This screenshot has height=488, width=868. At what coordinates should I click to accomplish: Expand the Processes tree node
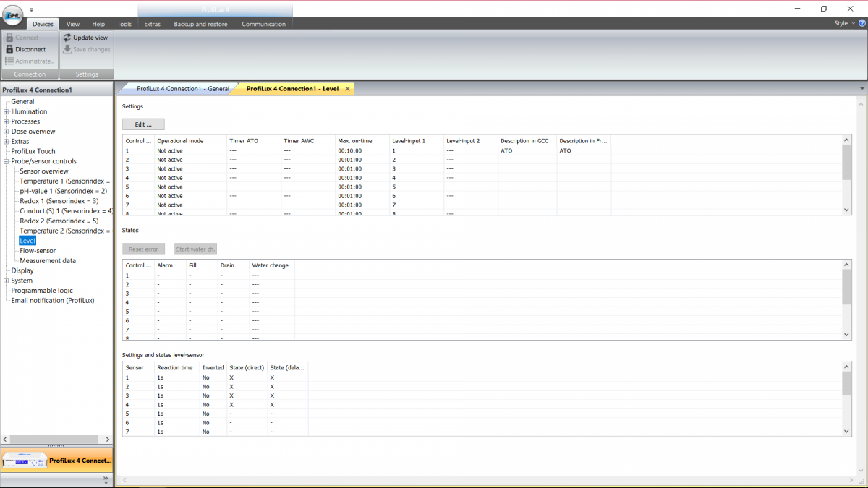tap(7, 121)
